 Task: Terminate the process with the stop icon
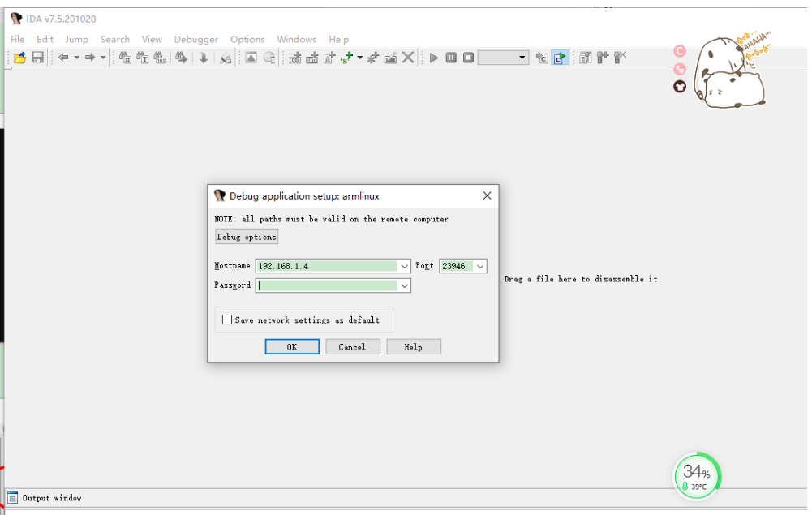pos(468,58)
